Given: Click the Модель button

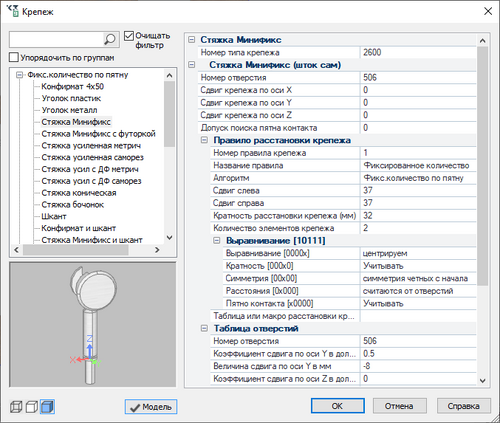Looking at the screenshot, I should tap(151, 407).
